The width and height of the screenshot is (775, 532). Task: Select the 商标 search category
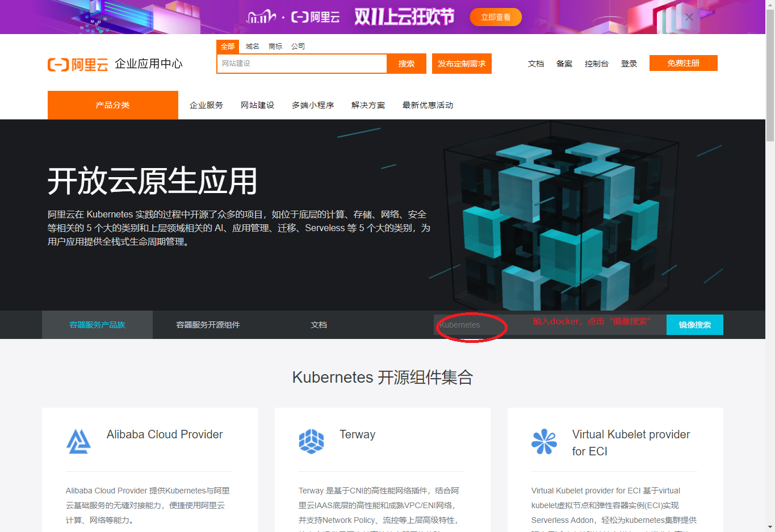(x=275, y=46)
